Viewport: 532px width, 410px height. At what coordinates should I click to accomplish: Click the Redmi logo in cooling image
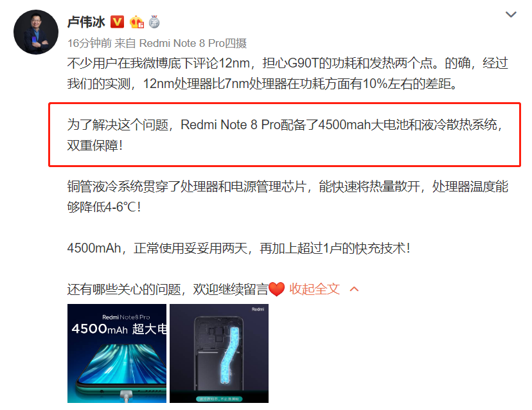[x=258, y=309]
